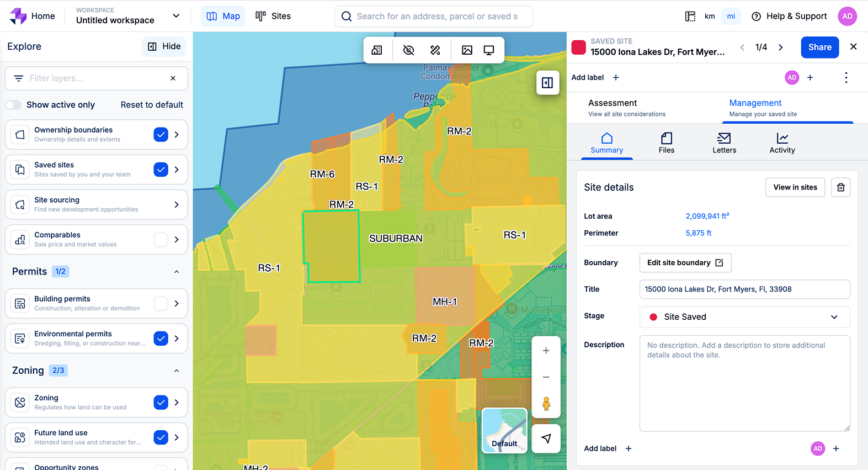
Task: Toggle the map side panel icon
Action: coord(547,83)
